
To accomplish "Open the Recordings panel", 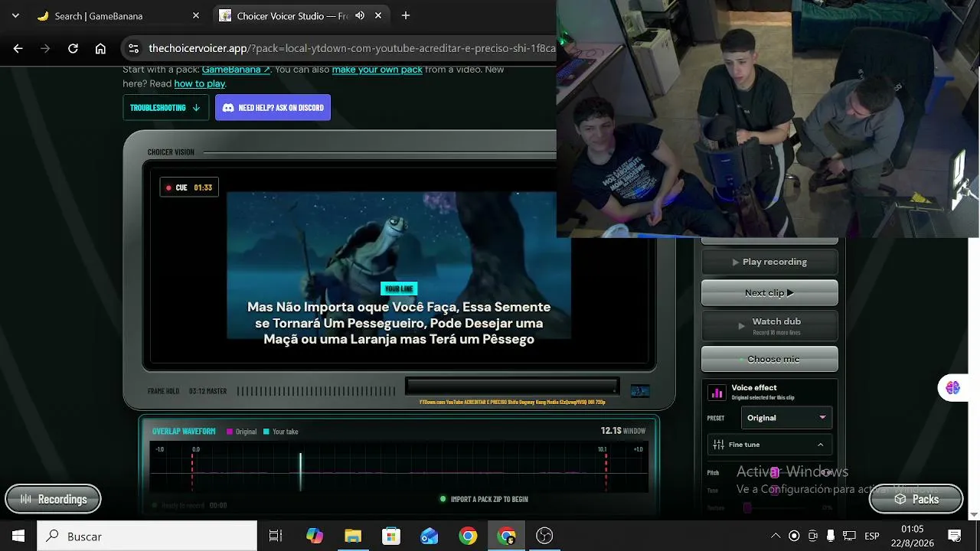I will [53, 499].
